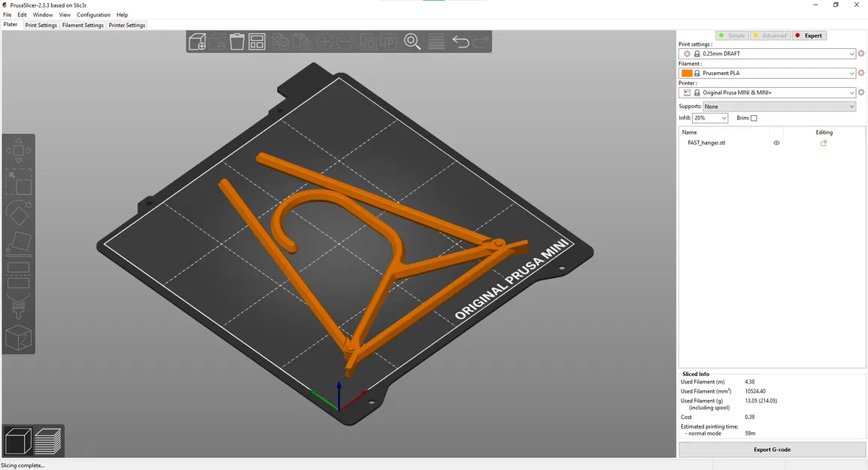Click the Split to parts icon
The height and width of the screenshot is (470, 868).
[389, 41]
